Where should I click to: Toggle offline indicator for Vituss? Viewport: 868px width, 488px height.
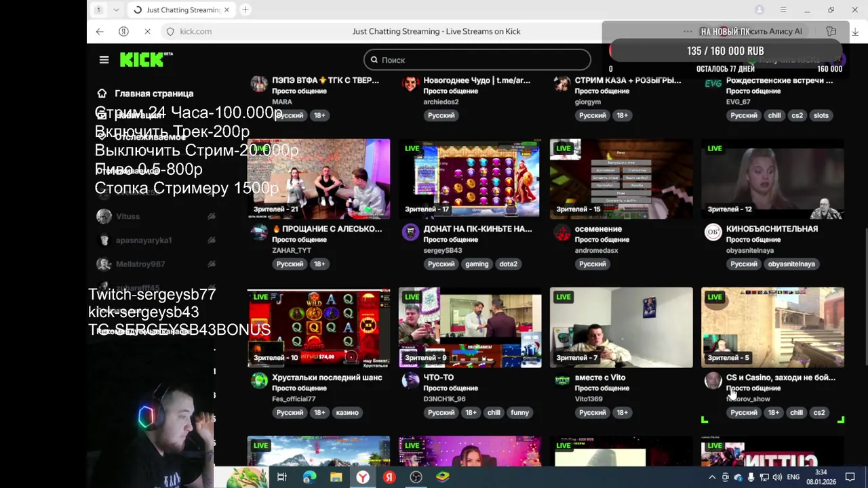coord(212,216)
